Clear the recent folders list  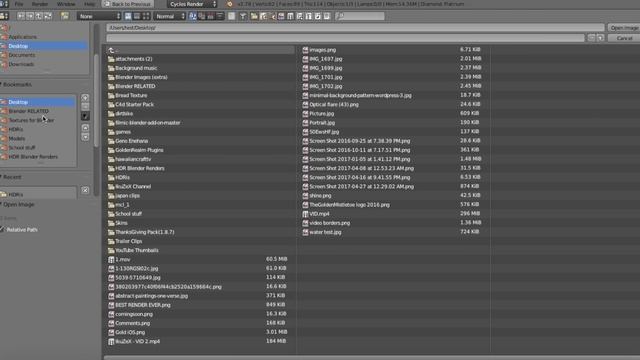click(x=85, y=190)
